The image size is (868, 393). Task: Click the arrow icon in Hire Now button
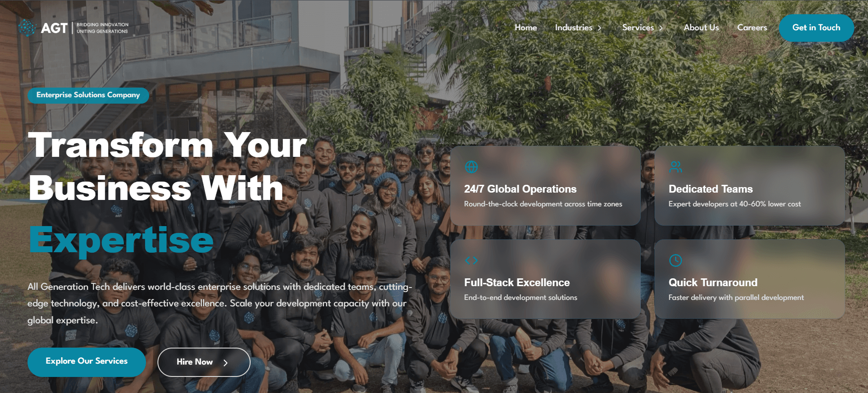[225, 363]
